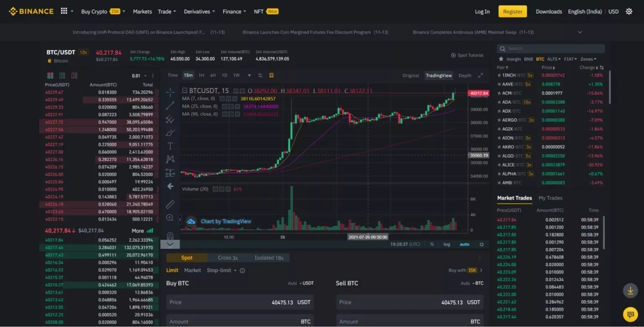
Task: Click the Buy BTC Price input field
Action: pos(240,302)
